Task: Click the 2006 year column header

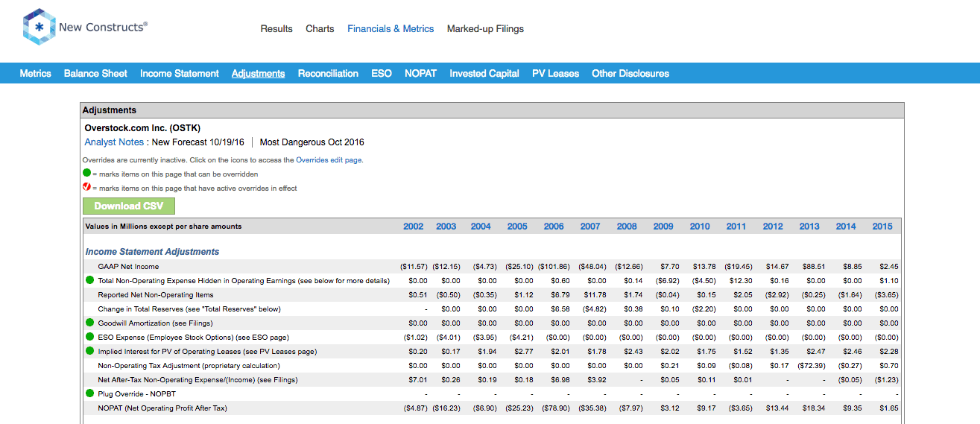Action: tap(554, 227)
